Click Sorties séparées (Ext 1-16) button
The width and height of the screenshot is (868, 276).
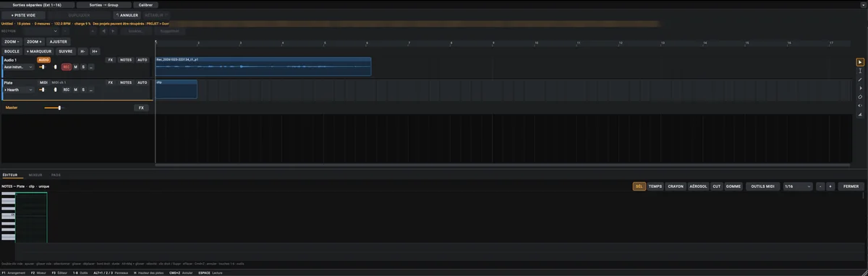36,4
